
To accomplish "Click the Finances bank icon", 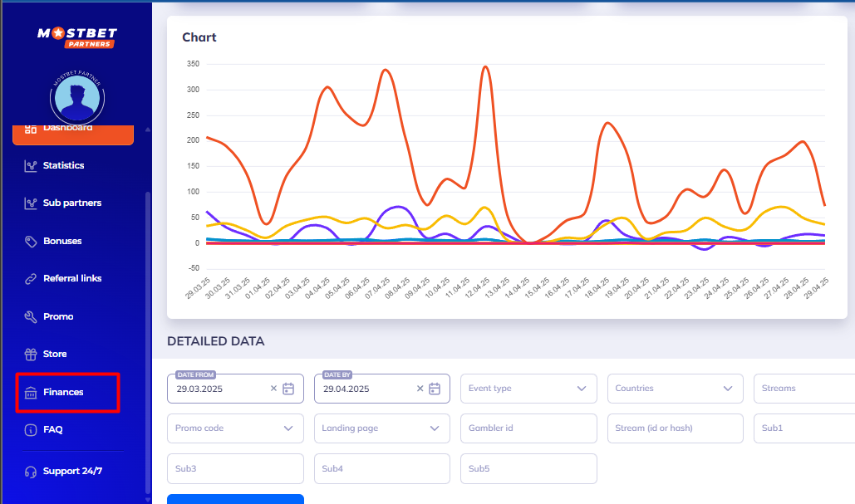I will pyautogui.click(x=31, y=393).
